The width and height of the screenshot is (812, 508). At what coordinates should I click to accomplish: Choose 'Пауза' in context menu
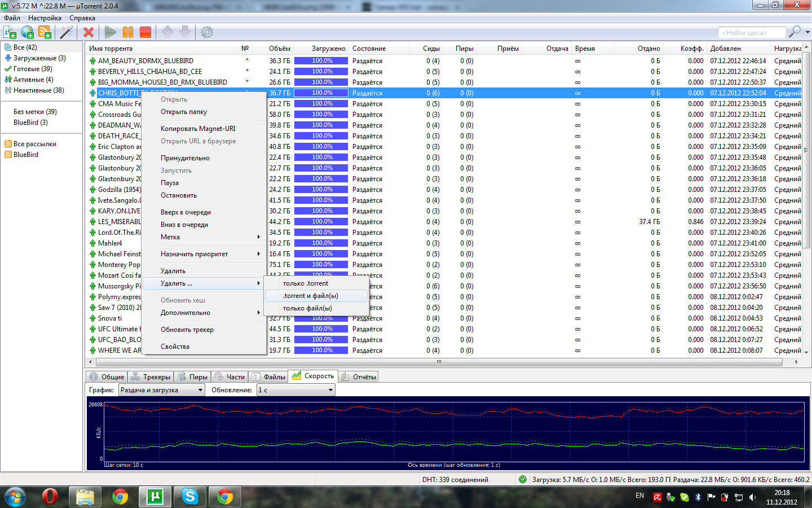click(204, 183)
